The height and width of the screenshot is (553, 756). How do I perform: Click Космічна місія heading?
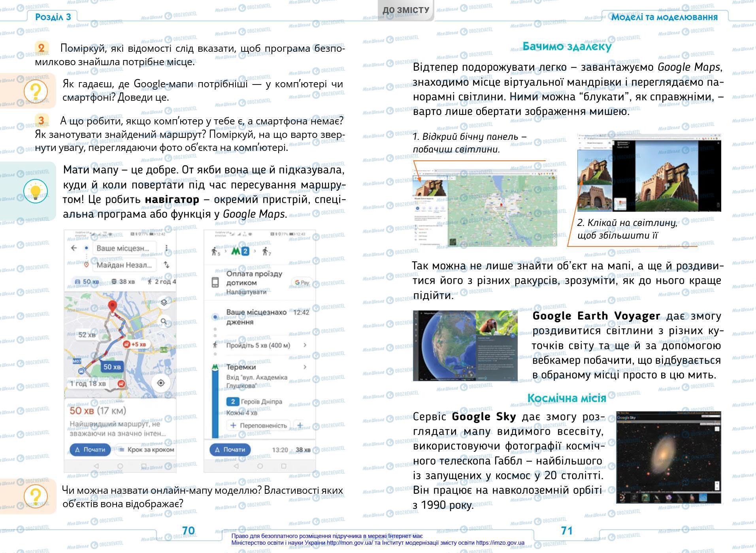tap(567, 398)
